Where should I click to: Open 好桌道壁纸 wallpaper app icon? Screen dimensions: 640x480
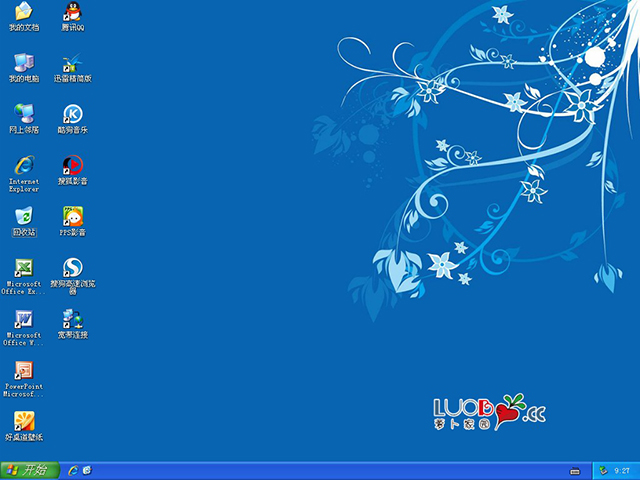coord(23,421)
